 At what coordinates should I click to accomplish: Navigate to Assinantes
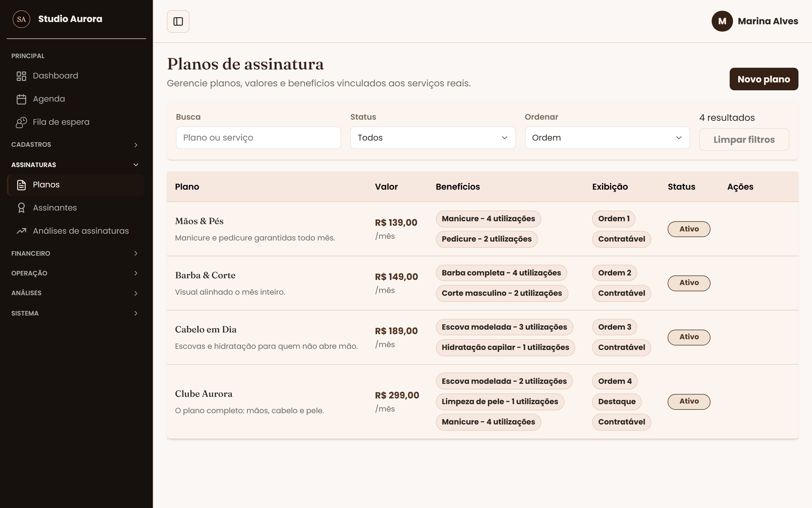76,208
